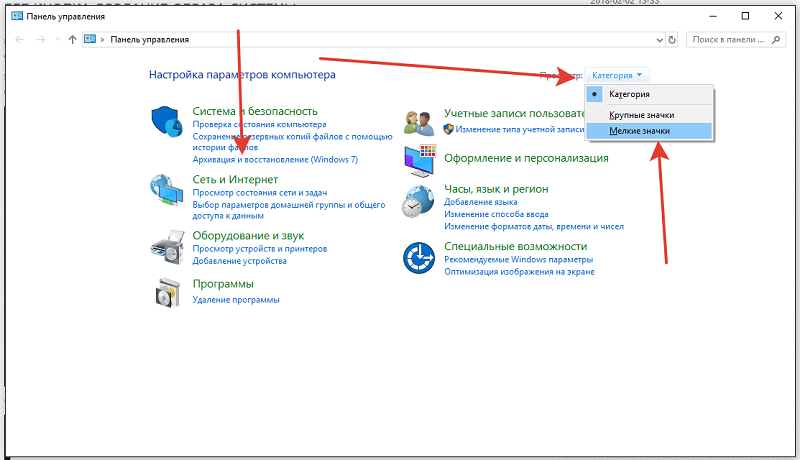
Task: Click the Network and Internet globe icon
Action: coord(166,190)
